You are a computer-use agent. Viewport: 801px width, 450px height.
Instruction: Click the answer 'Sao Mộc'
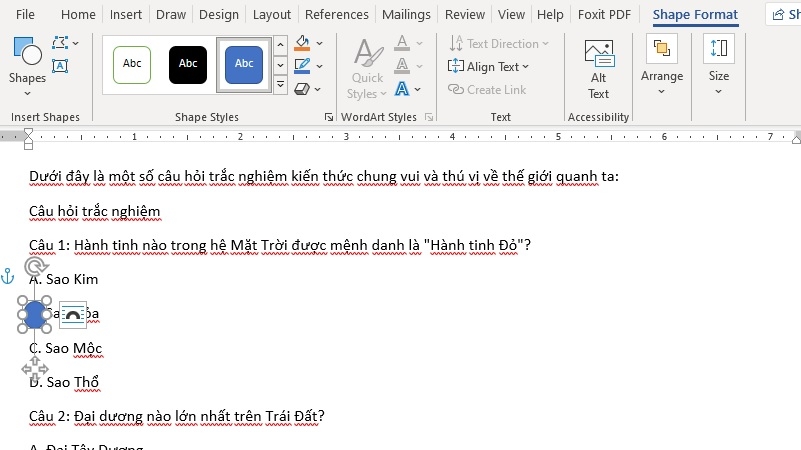(x=74, y=348)
